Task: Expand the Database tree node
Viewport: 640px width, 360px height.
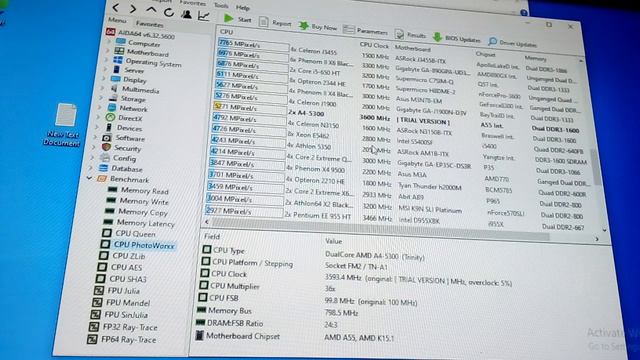Action: point(91,167)
